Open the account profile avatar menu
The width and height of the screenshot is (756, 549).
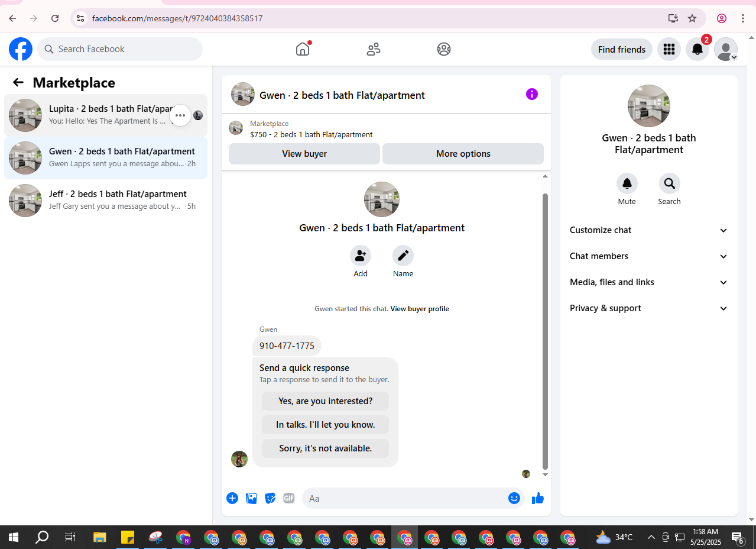(x=726, y=49)
